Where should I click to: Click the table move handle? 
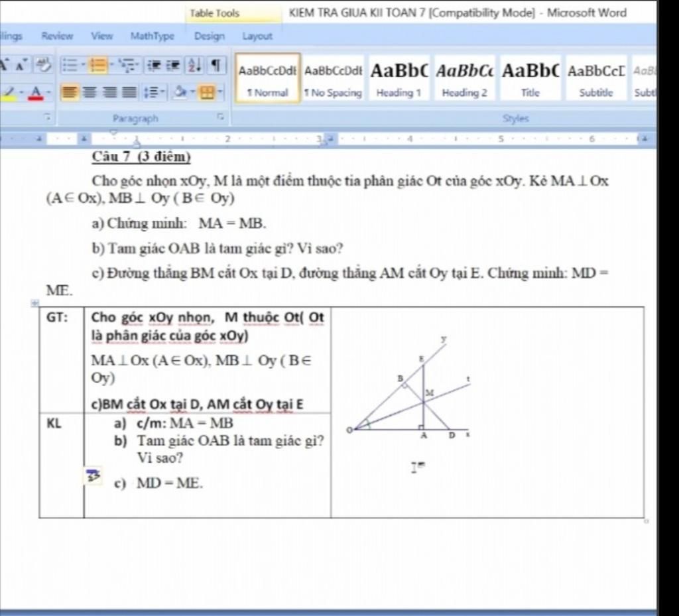pos(35,303)
